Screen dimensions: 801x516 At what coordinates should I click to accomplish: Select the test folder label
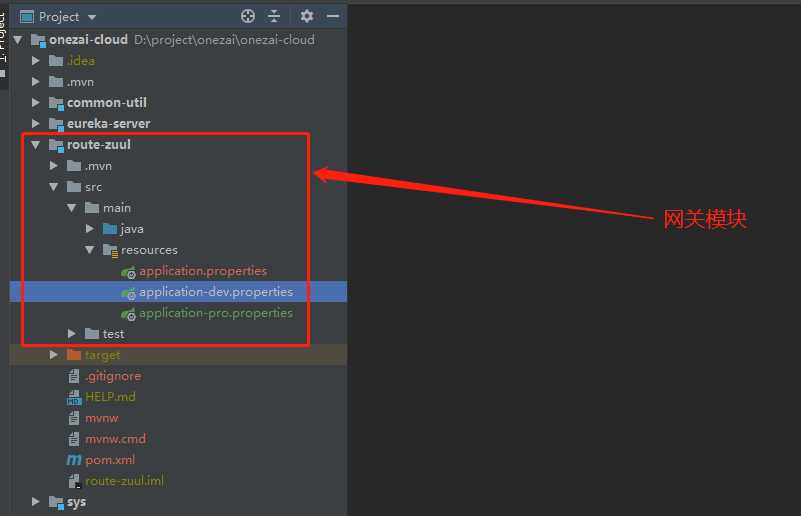click(113, 334)
